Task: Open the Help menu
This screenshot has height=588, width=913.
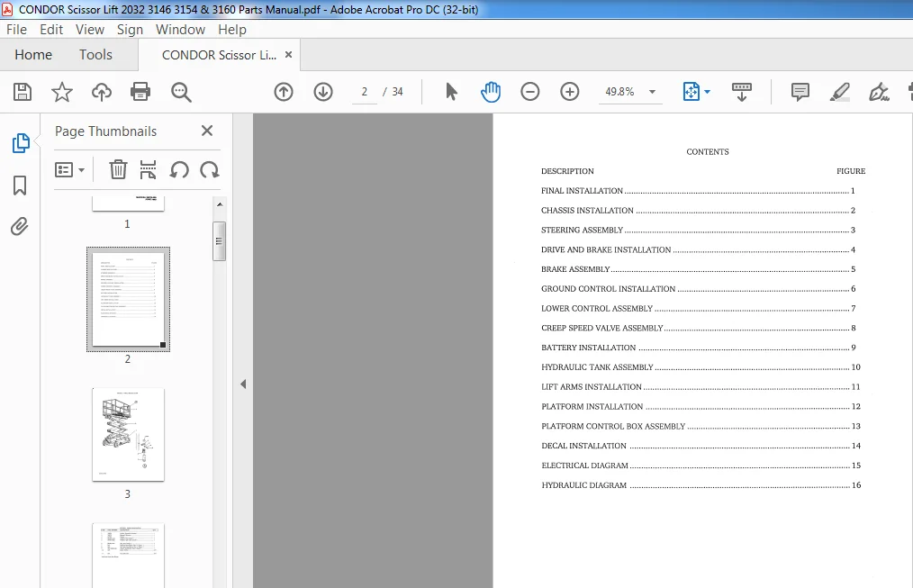Action: coord(232,30)
